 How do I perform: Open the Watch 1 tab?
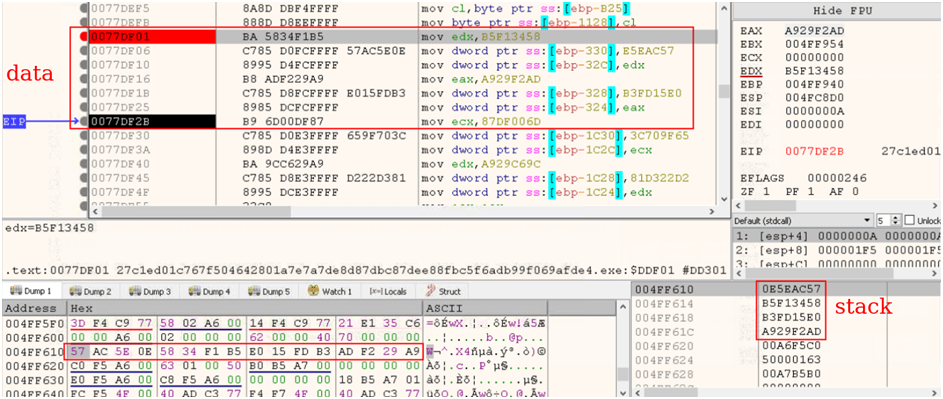point(330,291)
